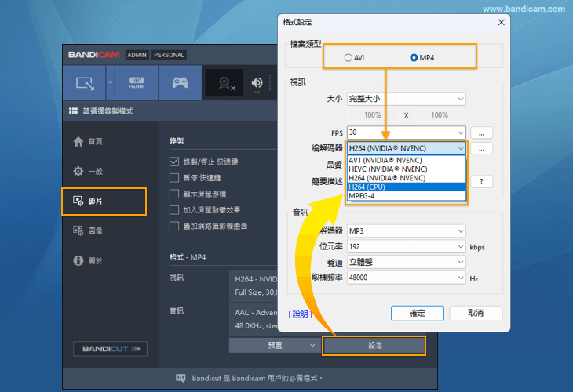This screenshot has height=392, width=573.
Task: Click the BANDICUT button
Action: pyautogui.click(x=111, y=349)
